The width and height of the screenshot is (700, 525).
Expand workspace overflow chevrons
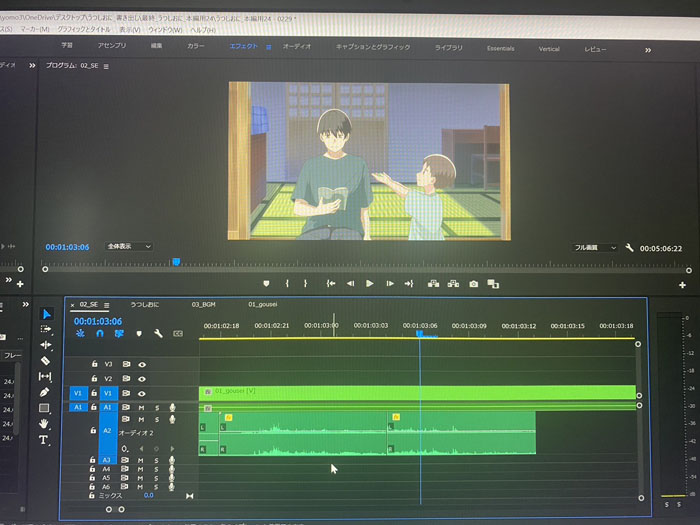pos(648,50)
